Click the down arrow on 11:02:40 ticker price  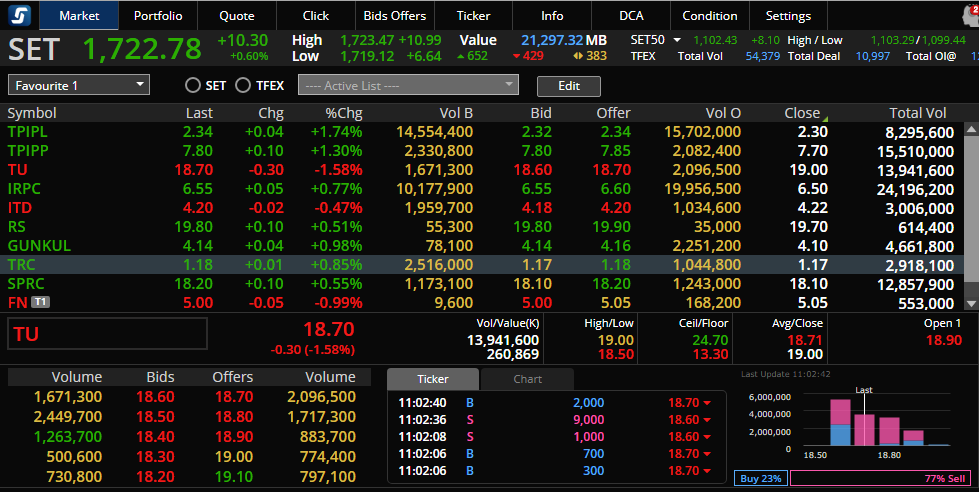[x=707, y=403]
